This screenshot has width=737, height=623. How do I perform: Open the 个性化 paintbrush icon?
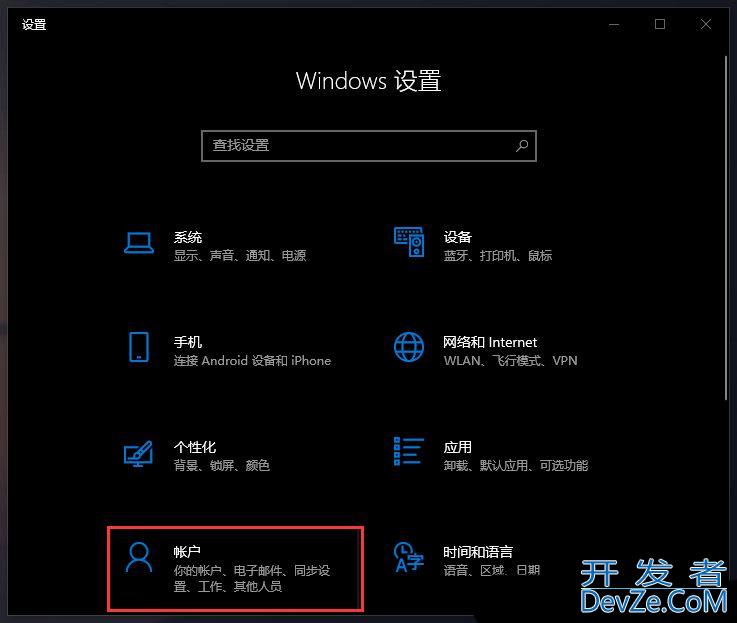(138, 453)
